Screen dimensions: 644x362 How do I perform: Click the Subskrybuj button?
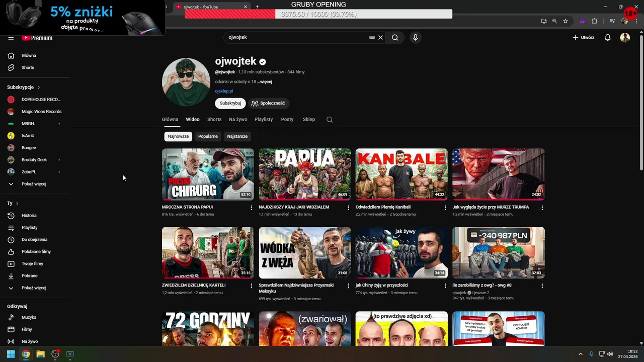pos(230,103)
